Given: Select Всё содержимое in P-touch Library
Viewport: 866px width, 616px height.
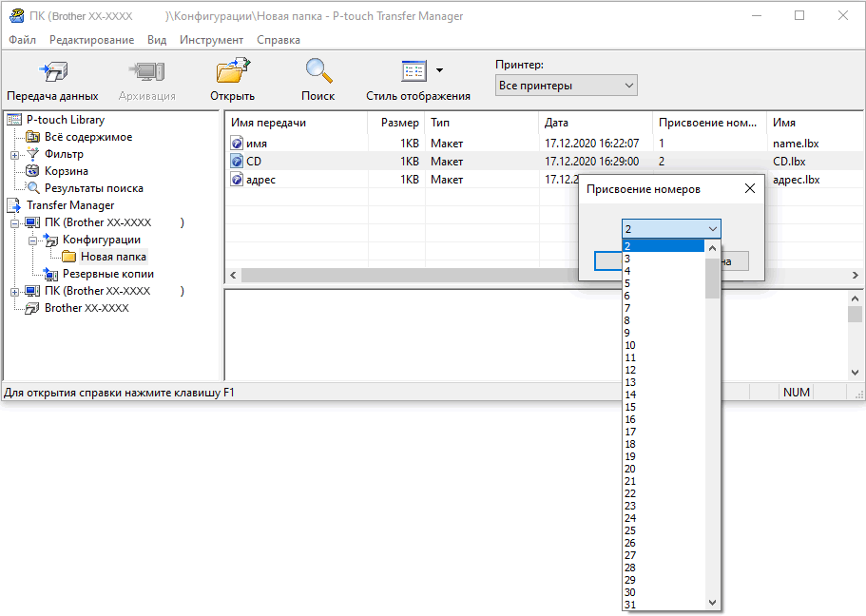Looking at the screenshot, I should [87, 137].
